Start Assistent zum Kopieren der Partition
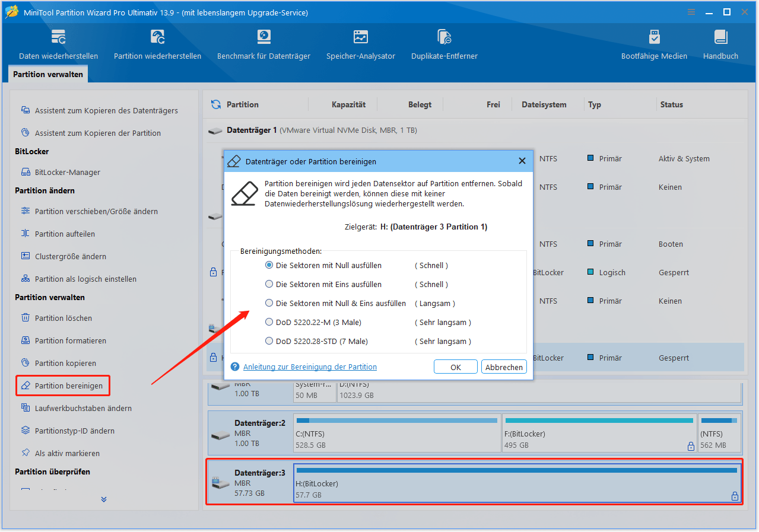Screen dimensions: 759x532 point(91,133)
